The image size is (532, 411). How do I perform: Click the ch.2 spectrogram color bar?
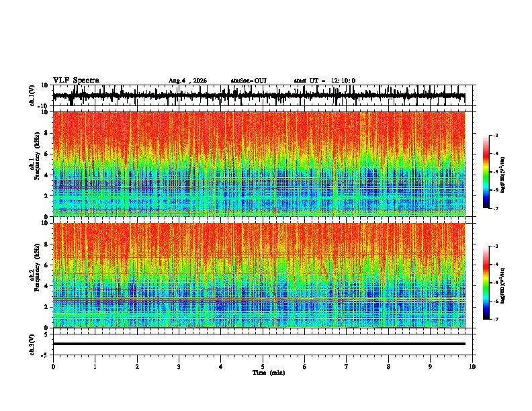486,283
